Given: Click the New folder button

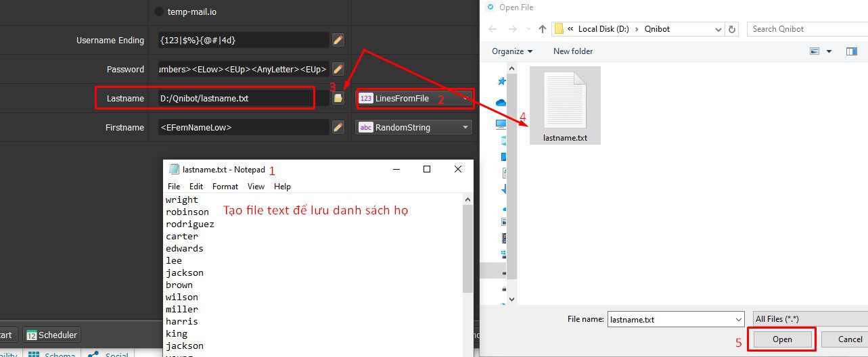Looking at the screenshot, I should (x=573, y=51).
